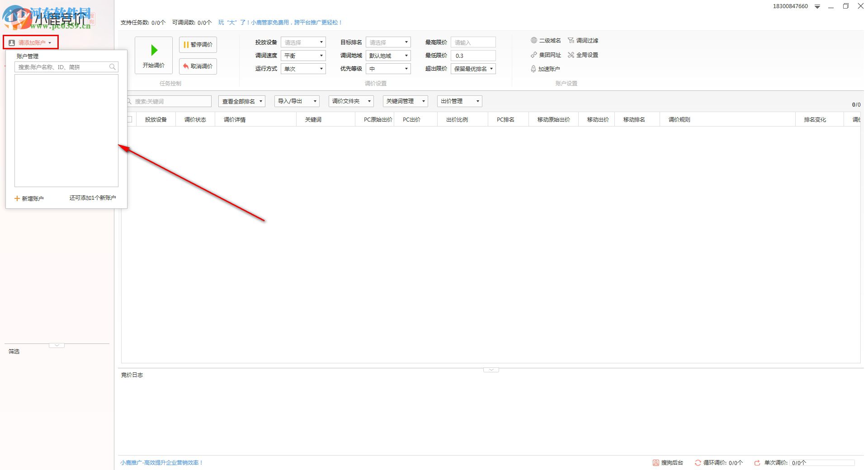Click the mobile original bid column header
This screenshot has width=868, height=470.
click(x=554, y=120)
